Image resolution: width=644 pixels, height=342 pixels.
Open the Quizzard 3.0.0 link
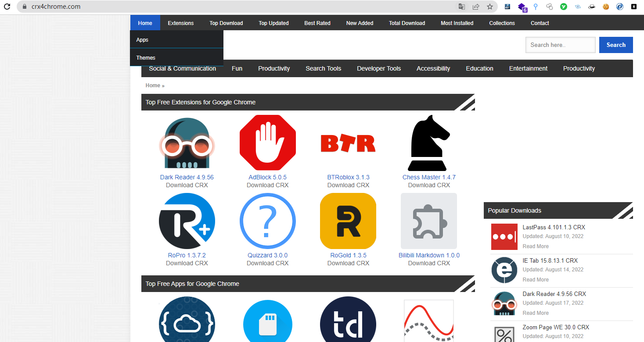pos(268,255)
